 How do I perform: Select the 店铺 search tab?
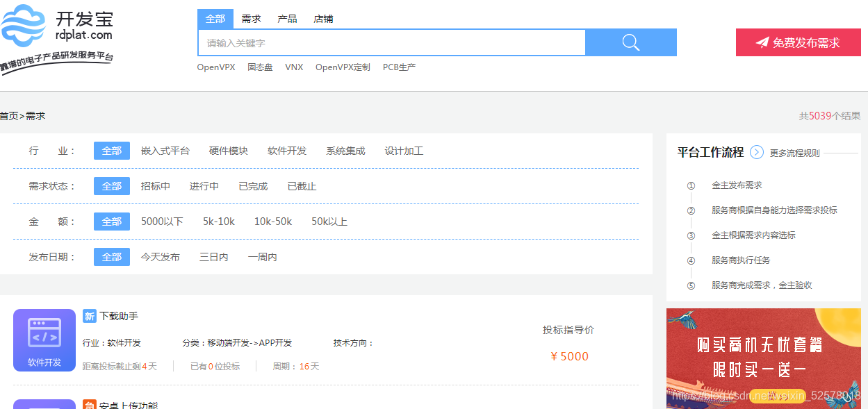point(323,19)
